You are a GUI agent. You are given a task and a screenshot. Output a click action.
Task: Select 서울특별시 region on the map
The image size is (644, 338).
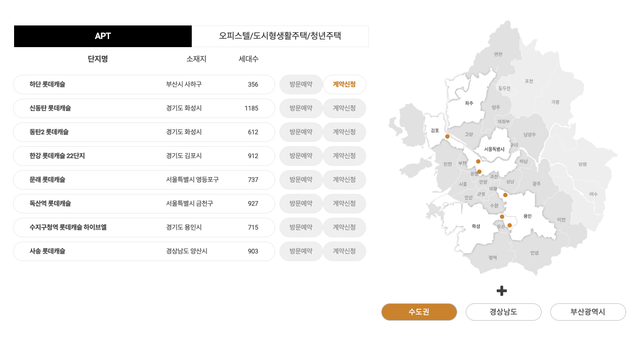click(494, 149)
